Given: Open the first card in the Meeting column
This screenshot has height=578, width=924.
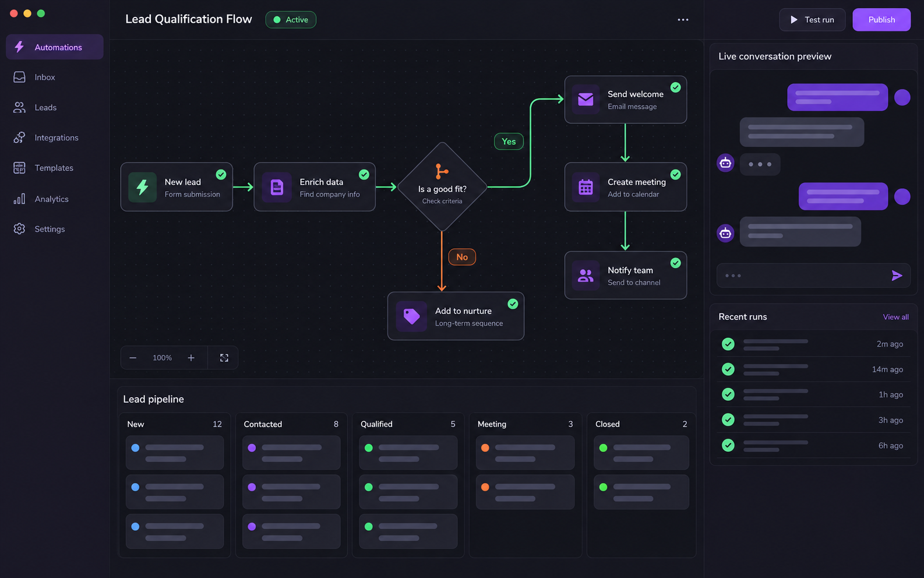Looking at the screenshot, I should (525, 453).
